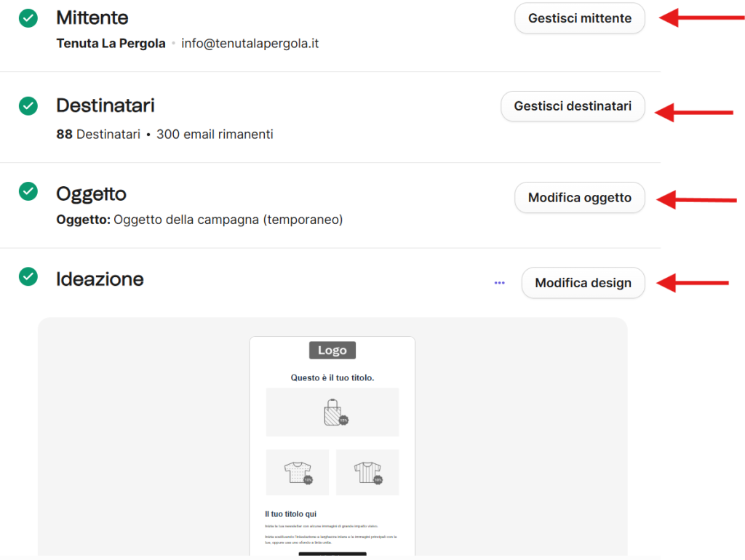Click the Destinatari section heading

pyautogui.click(x=105, y=105)
